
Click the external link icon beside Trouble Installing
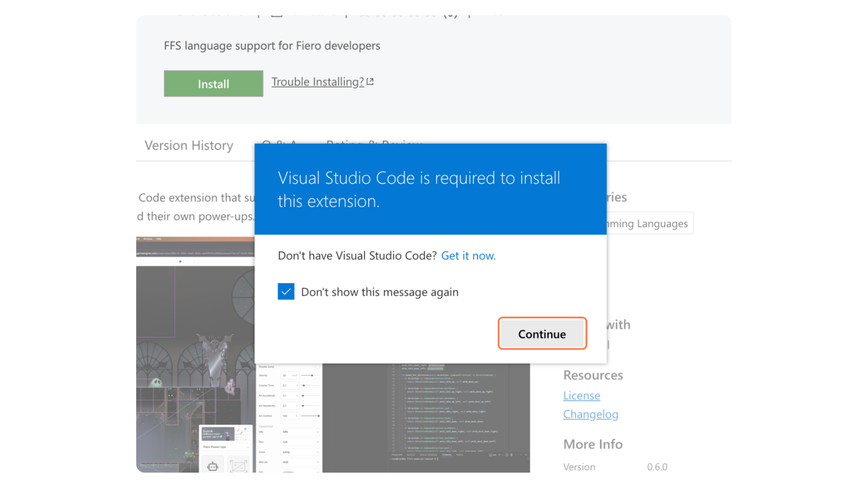coord(370,82)
